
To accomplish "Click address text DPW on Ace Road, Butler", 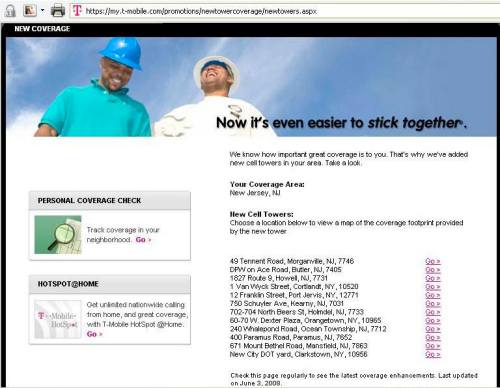I will [x=285, y=269].
